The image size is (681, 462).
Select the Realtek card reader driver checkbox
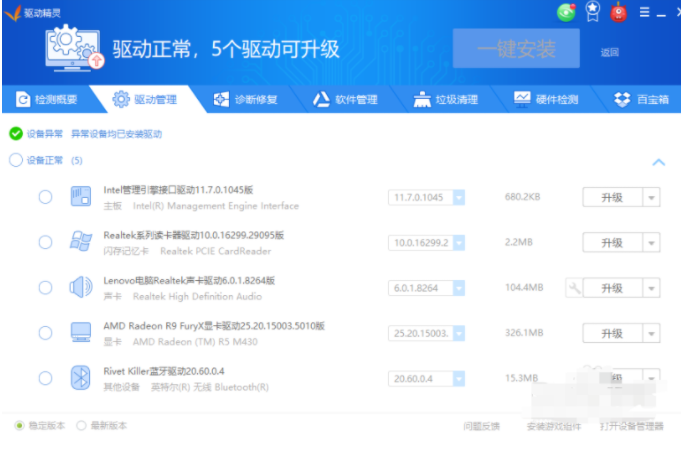[45, 242]
